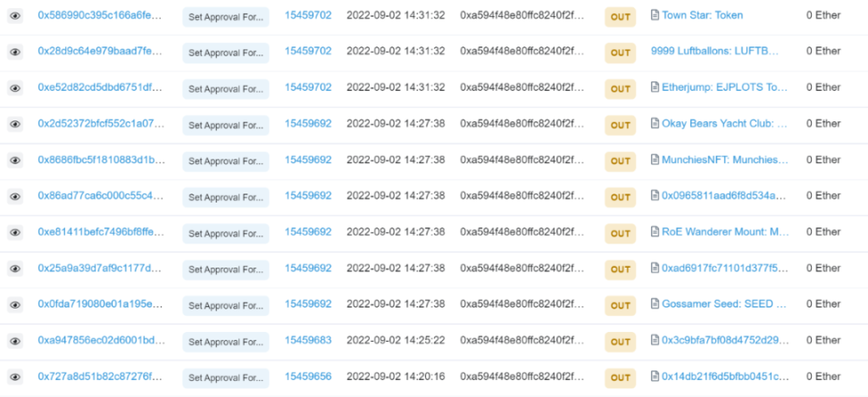This screenshot has height=397, width=868.
Task: Select 0 Ether value in Gossamer Seed row
Action: [823, 304]
